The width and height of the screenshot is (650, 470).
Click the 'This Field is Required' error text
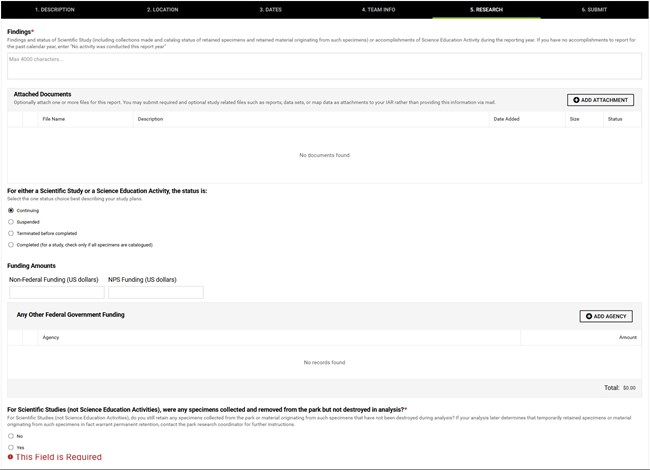coord(58,457)
